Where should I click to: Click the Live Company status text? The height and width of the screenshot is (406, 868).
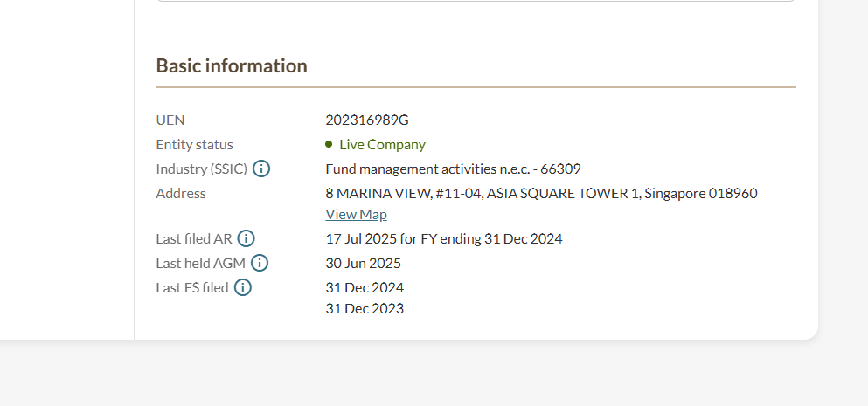(x=382, y=144)
